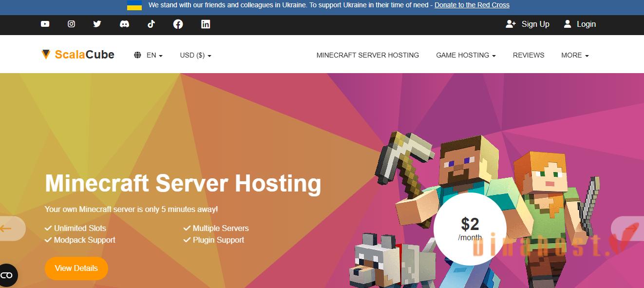Expand the Game Hosting menu
Viewport: 644px width, 288px height.
466,55
